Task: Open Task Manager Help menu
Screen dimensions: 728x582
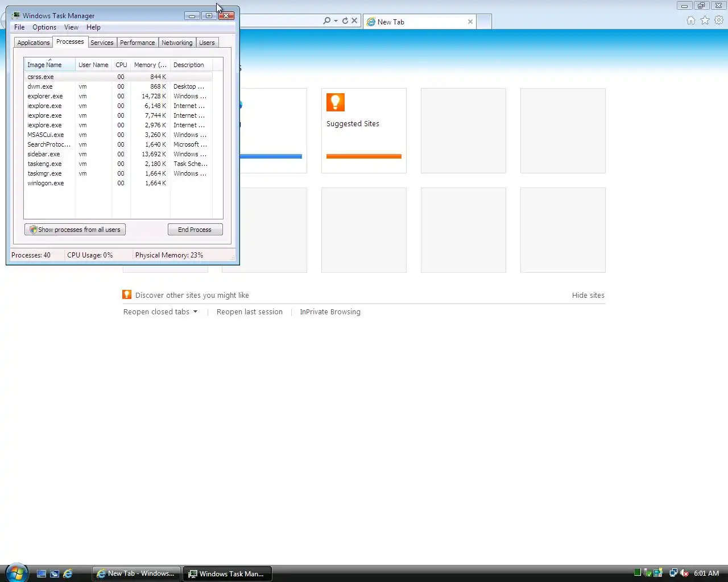Action: tap(93, 27)
